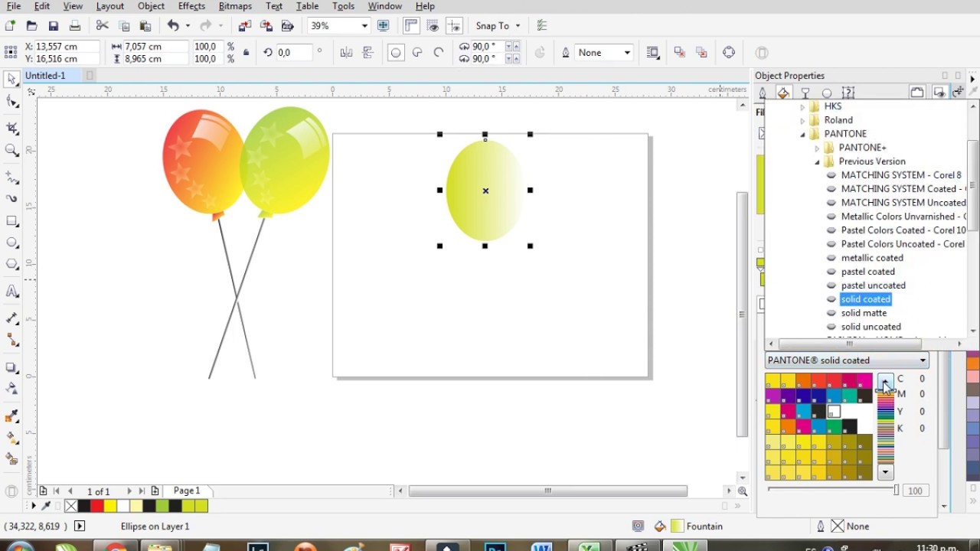This screenshot has height=551, width=980.
Task: Select the Page 1 tab
Action: pyautogui.click(x=186, y=491)
